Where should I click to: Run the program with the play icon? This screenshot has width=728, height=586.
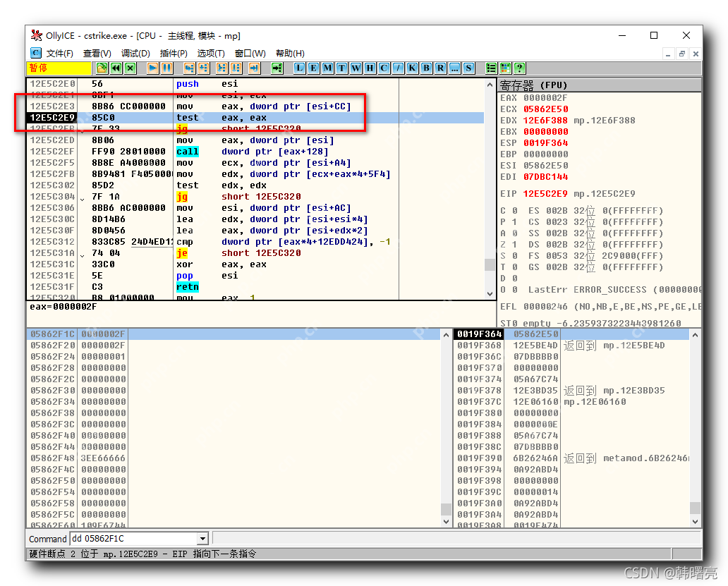152,68
